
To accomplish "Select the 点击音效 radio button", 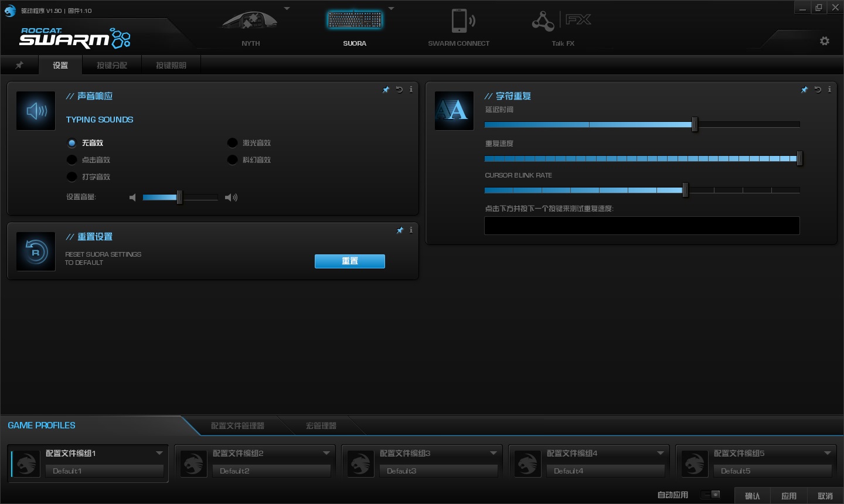I will coord(72,160).
